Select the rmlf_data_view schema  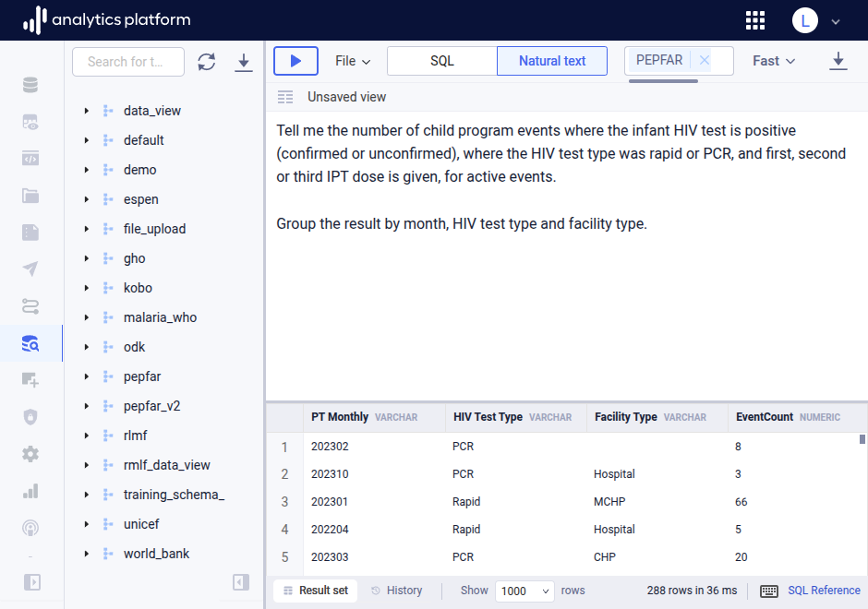click(x=166, y=465)
